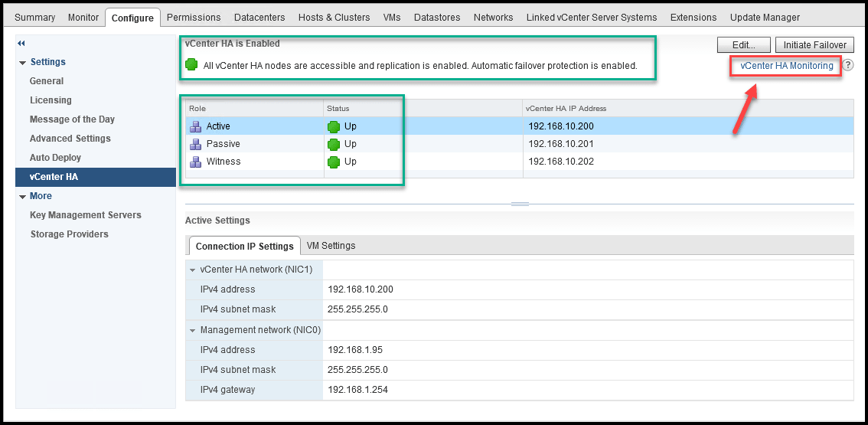Open Message of the Day settings
Image resolution: width=868 pixels, height=425 pixels.
tap(72, 119)
